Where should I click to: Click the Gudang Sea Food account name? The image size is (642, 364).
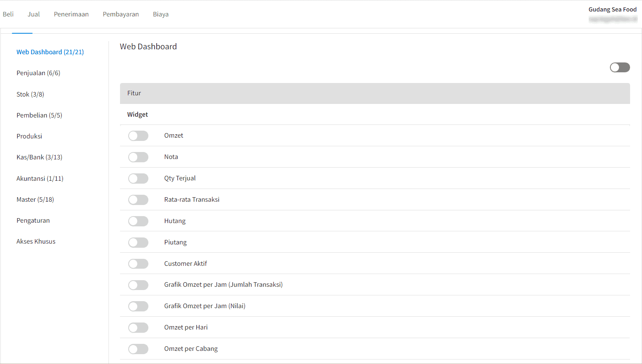pyautogui.click(x=612, y=9)
